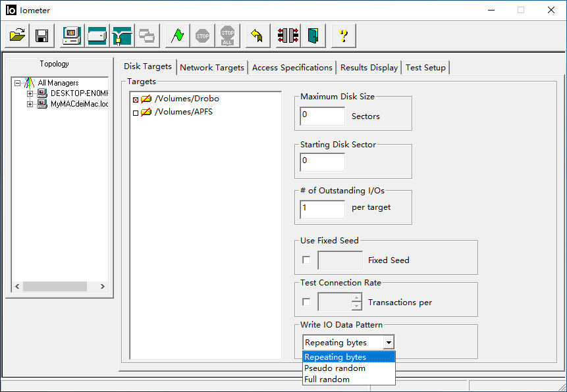Click MyMACdeiMac manager computer icon
Viewport: 567px width, 392px height.
(x=42, y=104)
